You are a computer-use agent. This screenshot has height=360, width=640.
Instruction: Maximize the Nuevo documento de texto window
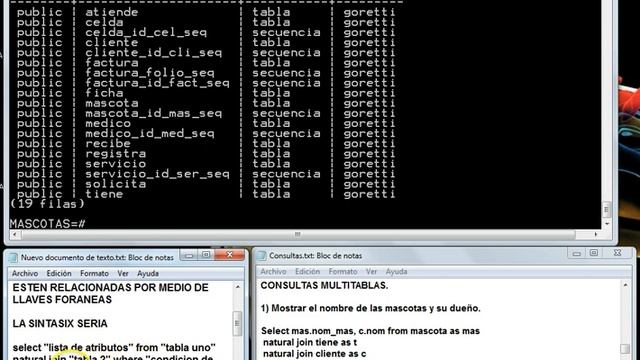point(206,255)
